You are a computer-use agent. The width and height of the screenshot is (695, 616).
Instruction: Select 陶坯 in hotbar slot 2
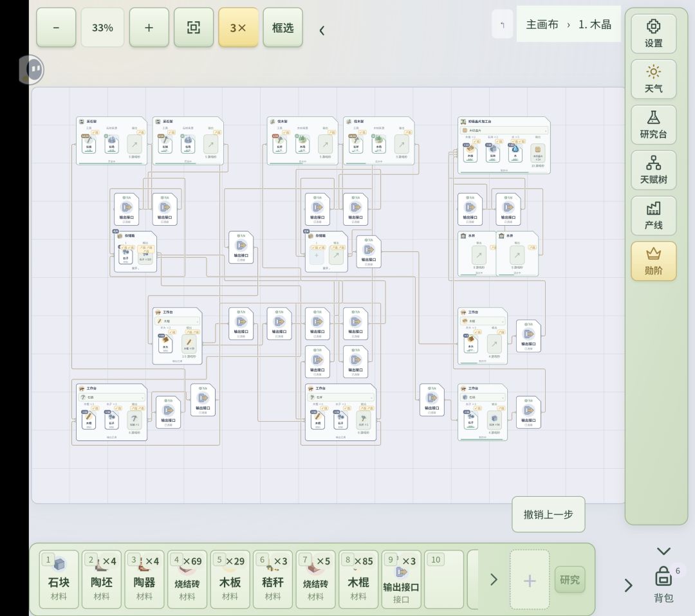102,579
